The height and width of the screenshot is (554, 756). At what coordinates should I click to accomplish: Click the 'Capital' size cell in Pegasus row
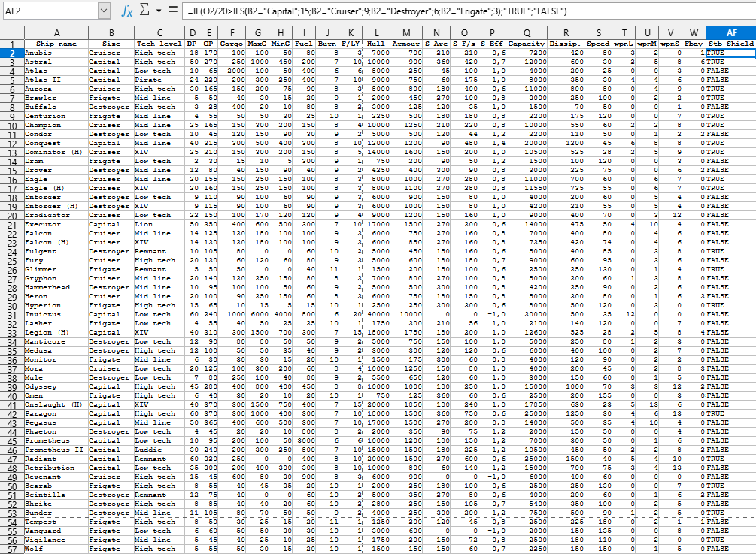click(111, 423)
